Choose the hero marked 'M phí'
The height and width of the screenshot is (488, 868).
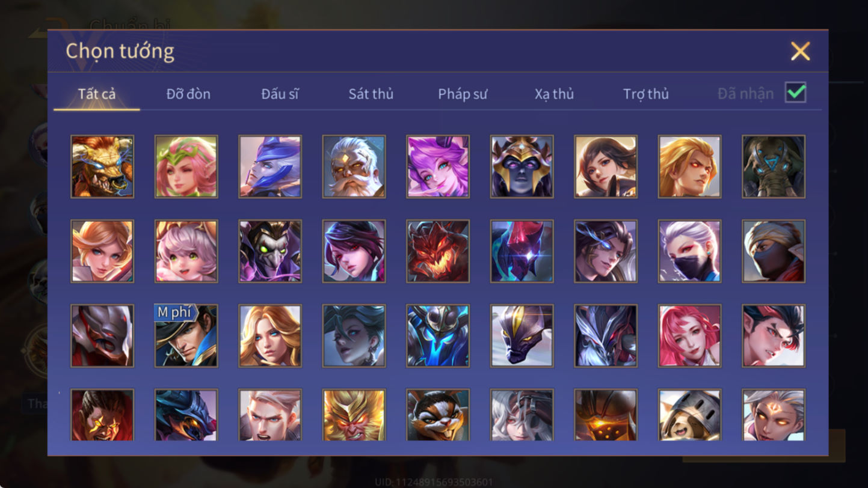point(186,335)
